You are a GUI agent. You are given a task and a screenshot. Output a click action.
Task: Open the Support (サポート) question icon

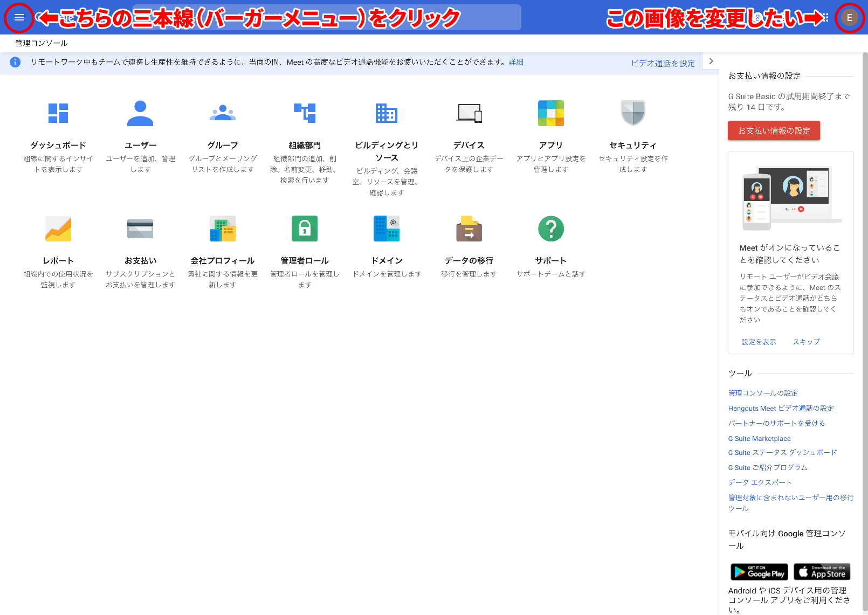click(x=551, y=229)
